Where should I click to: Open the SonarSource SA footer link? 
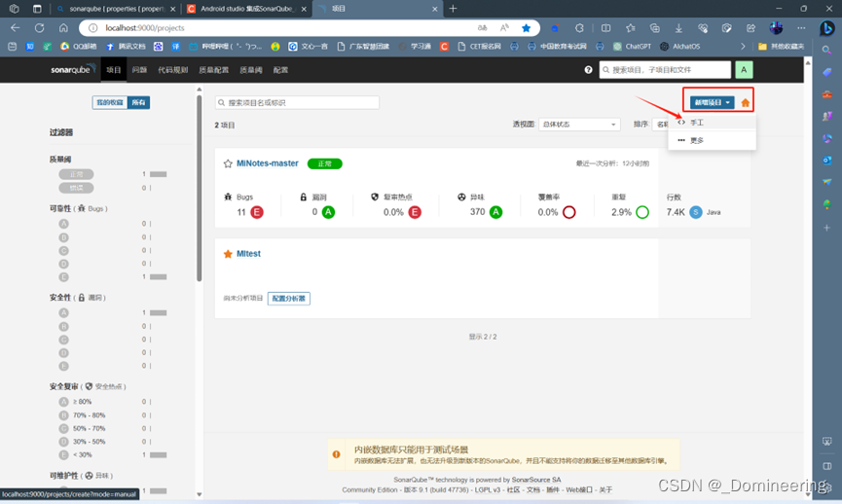(536, 480)
